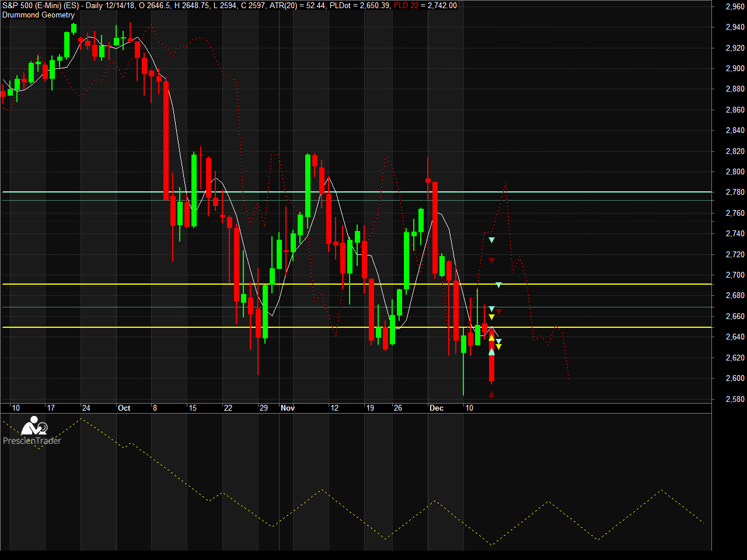Click the 2,780 price axis label

click(735, 192)
